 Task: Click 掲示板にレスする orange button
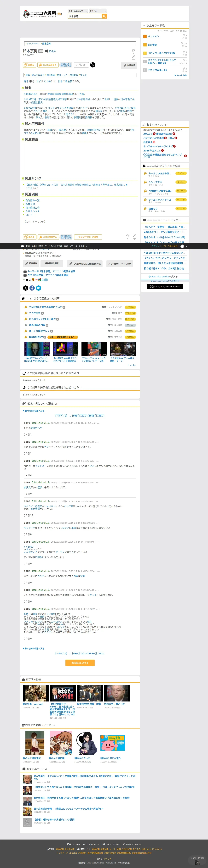click(80, 663)
